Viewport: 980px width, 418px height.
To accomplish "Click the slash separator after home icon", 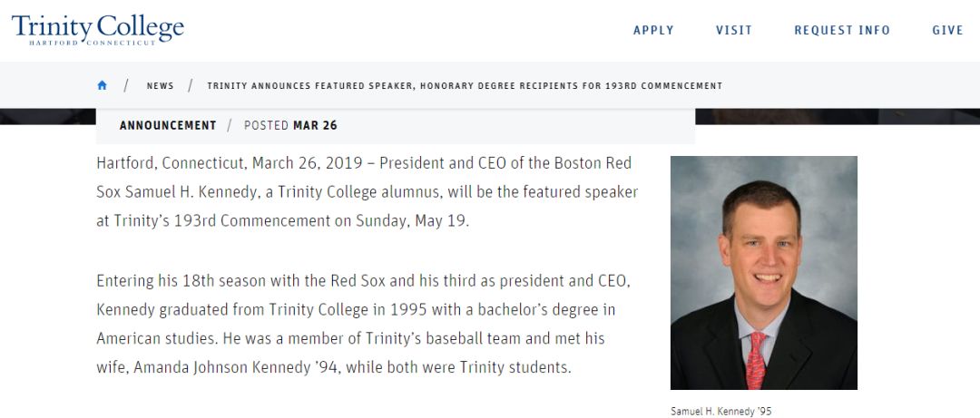I will tap(126, 85).
